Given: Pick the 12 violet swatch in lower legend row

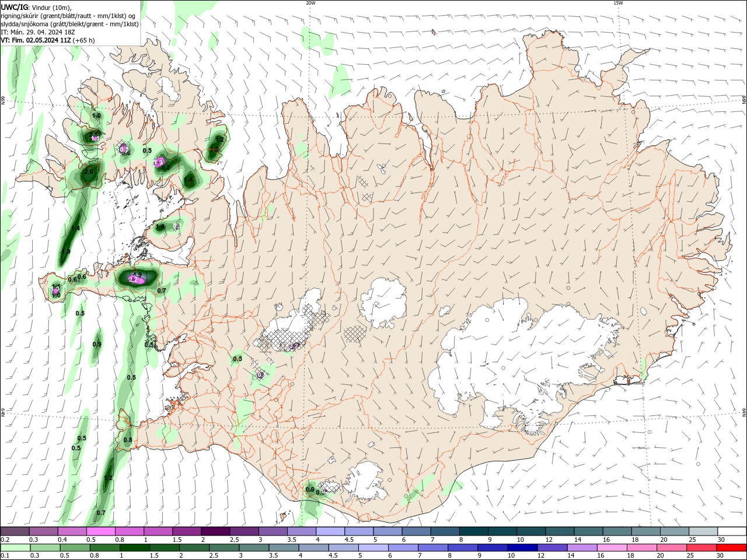Looking at the screenshot, I should (x=552, y=548).
